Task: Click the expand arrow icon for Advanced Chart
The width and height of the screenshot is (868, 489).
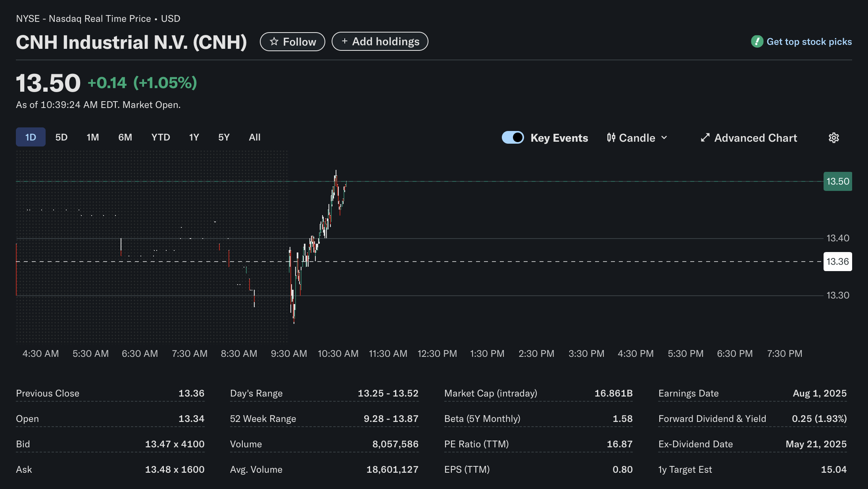Action: coord(705,138)
